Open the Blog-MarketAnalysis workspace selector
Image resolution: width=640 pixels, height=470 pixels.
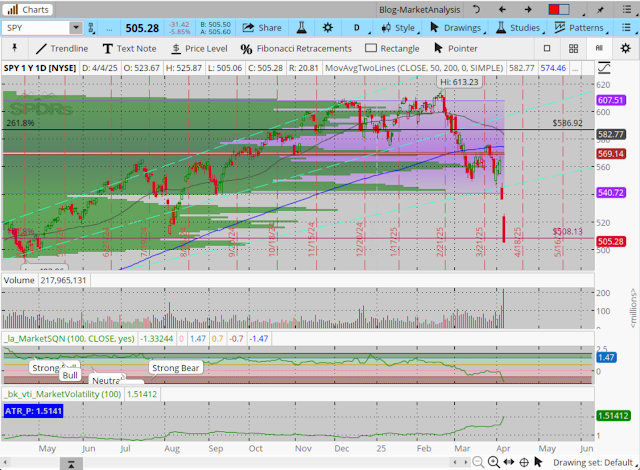point(420,9)
